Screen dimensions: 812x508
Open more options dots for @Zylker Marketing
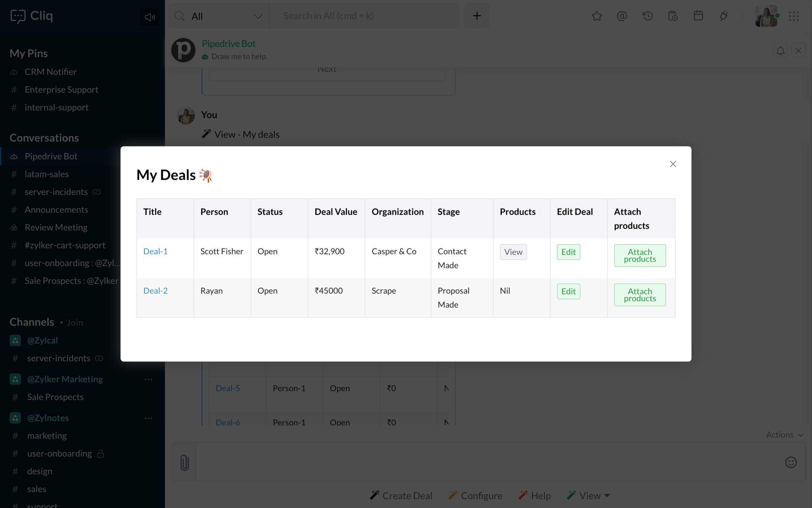(x=148, y=379)
